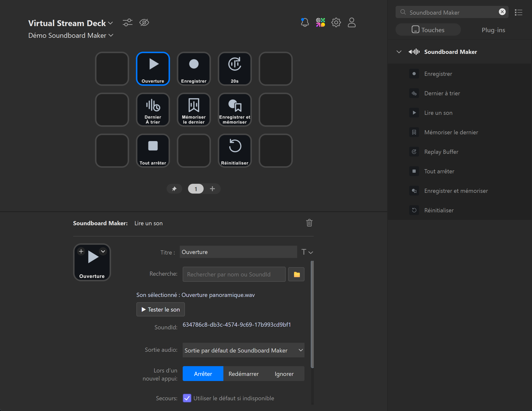This screenshot has width=532, height=411.
Task: Toggle the hidden eye visibility icon
Action: (x=144, y=22)
